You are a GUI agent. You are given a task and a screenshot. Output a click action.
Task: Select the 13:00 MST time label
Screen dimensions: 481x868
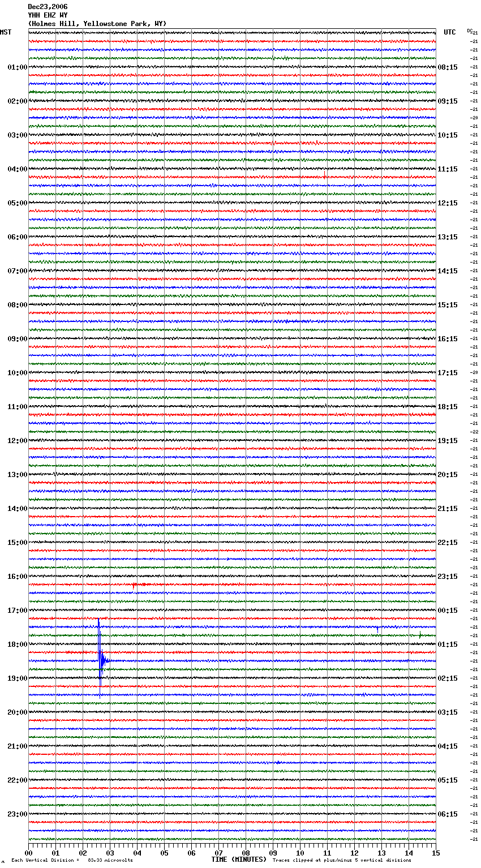pos(17,475)
